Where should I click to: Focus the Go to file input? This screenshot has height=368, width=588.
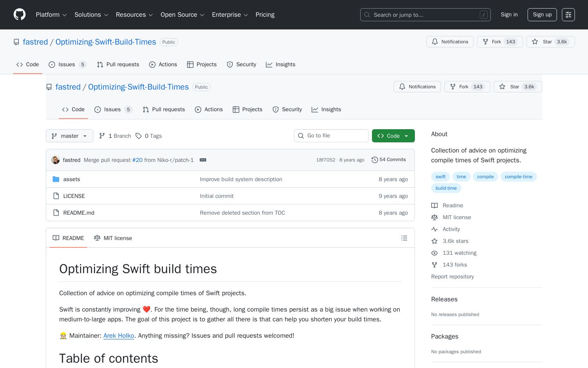pyautogui.click(x=331, y=136)
